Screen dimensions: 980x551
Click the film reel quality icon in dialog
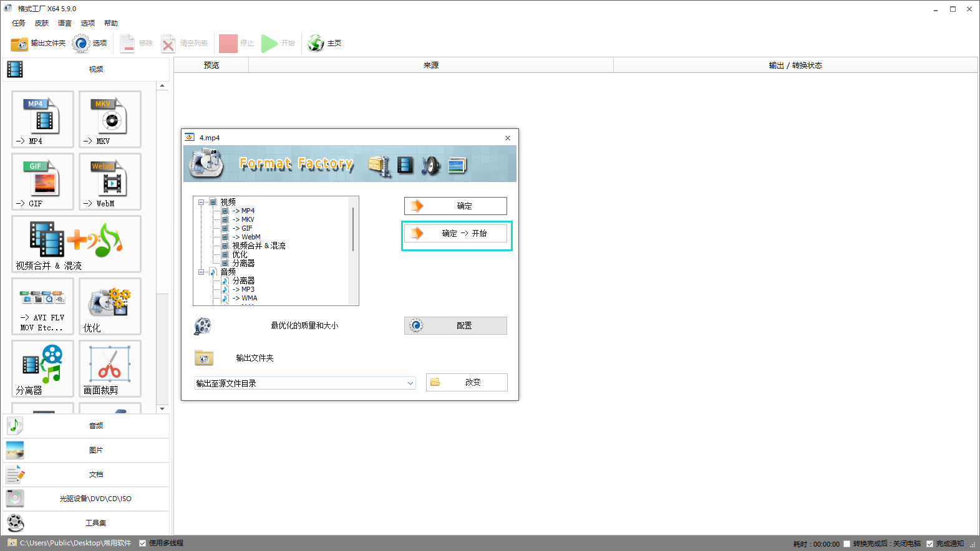pos(203,325)
